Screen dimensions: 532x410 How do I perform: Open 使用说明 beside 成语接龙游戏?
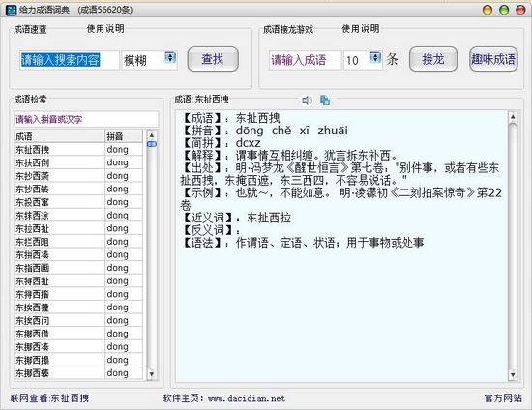tap(361, 29)
